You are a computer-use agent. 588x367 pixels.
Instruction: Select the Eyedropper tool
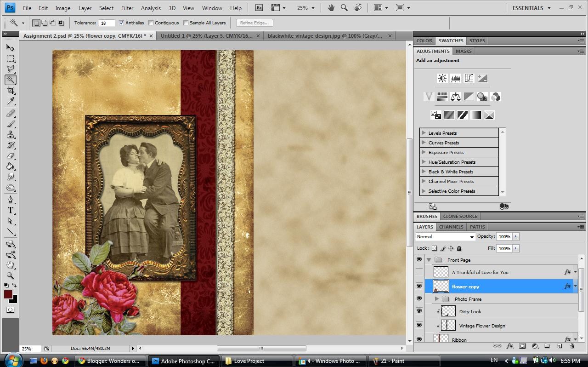10,101
